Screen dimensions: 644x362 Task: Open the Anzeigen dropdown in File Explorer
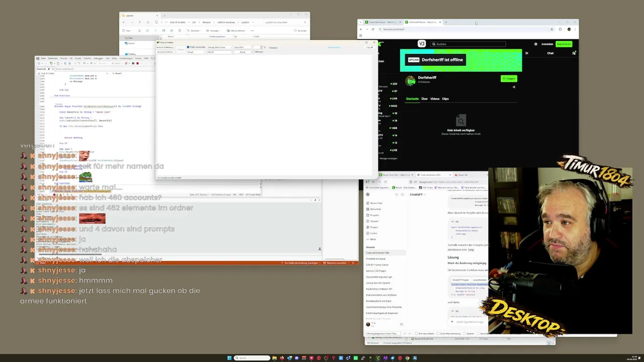click(x=214, y=31)
